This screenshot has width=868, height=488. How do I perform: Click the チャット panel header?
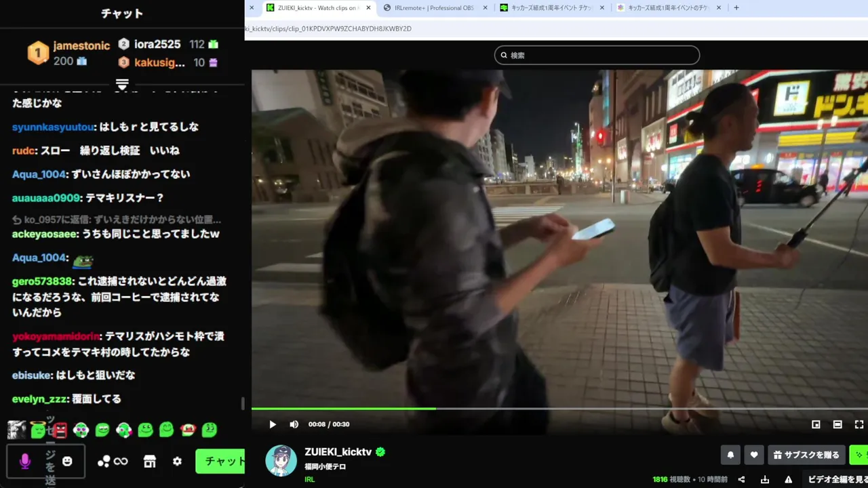click(122, 14)
